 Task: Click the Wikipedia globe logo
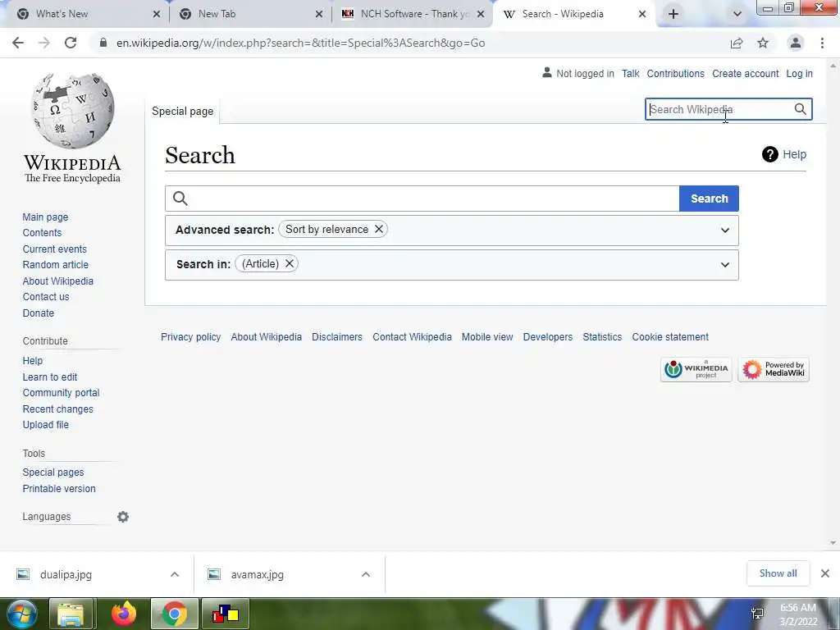pyautogui.click(x=72, y=111)
